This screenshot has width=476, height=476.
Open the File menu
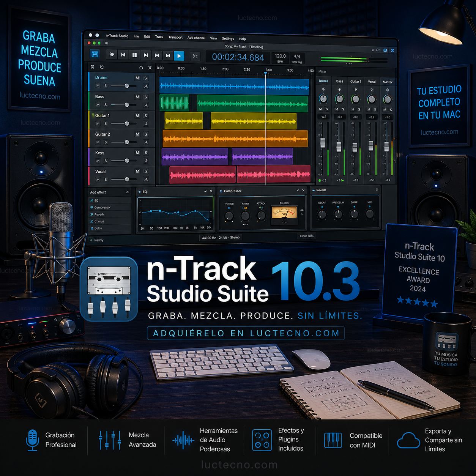pos(136,36)
